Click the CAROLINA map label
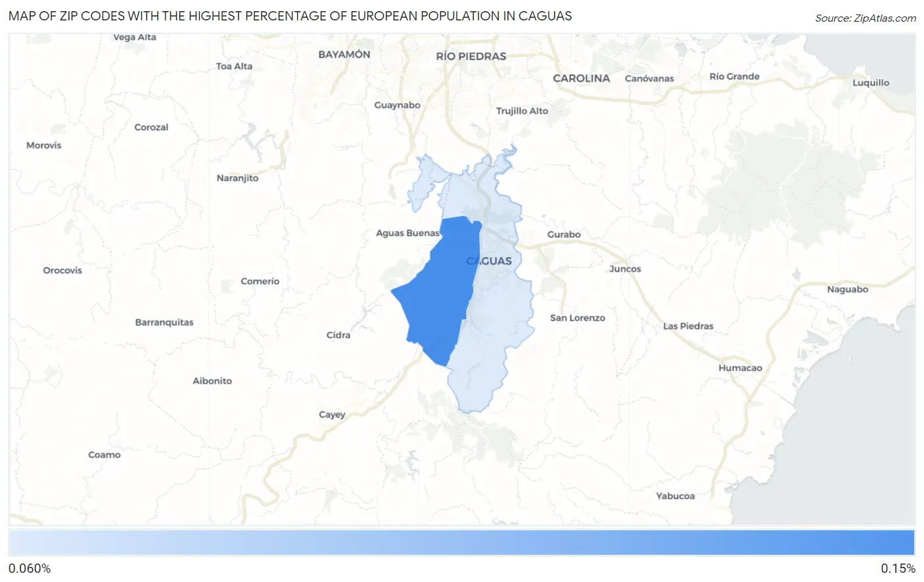924x582 pixels. (x=582, y=78)
